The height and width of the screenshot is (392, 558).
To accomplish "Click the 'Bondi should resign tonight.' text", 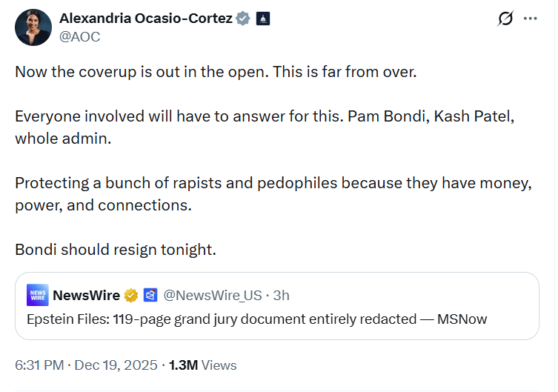I will coord(116,249).
